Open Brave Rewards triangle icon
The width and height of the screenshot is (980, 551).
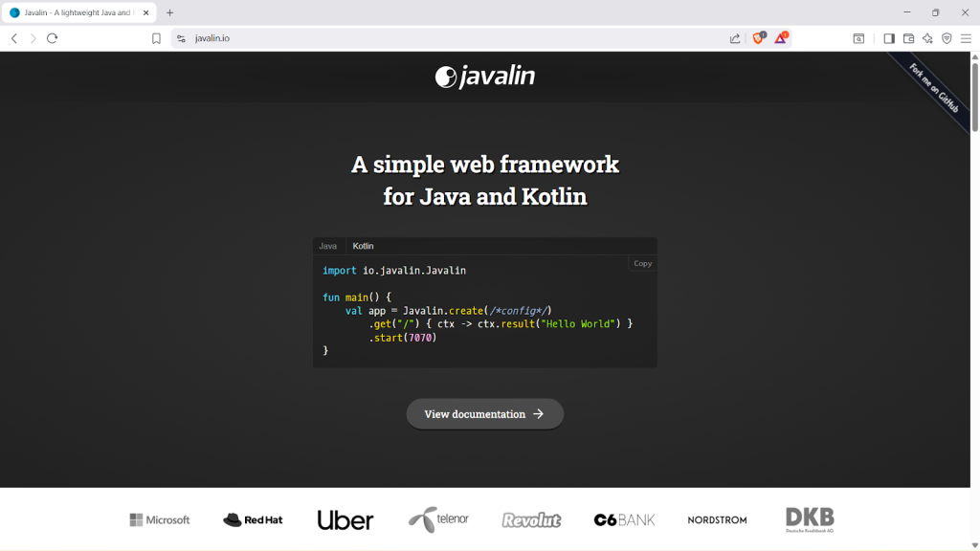(x=781, y=38)
